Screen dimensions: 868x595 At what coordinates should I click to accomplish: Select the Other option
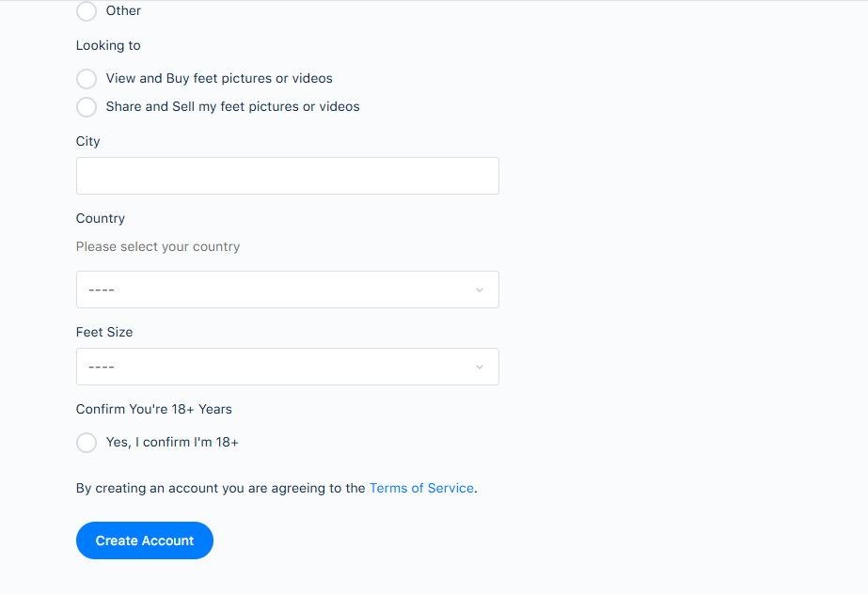pyautogui.click(x=86, y=11)
